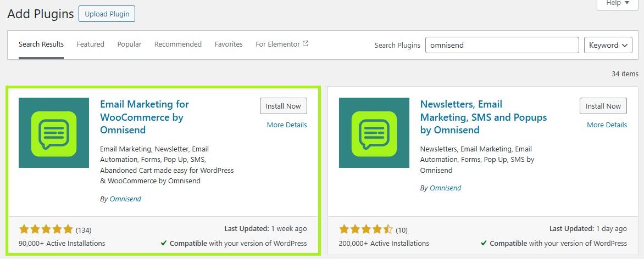The image size is (644, 259).
Task: Click the '34 items' count text
Action: [625, 74]
